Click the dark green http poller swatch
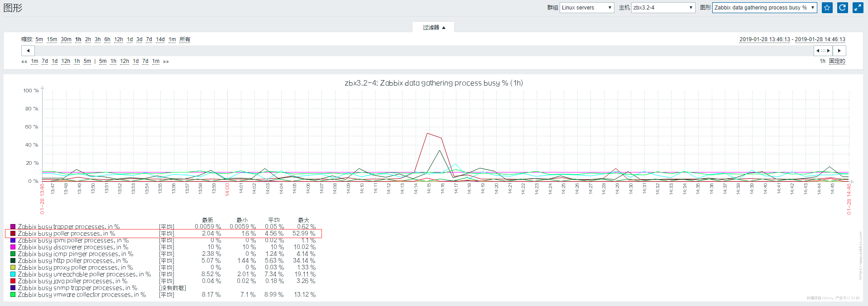868x306 pixels. click(x=13, y=261)
